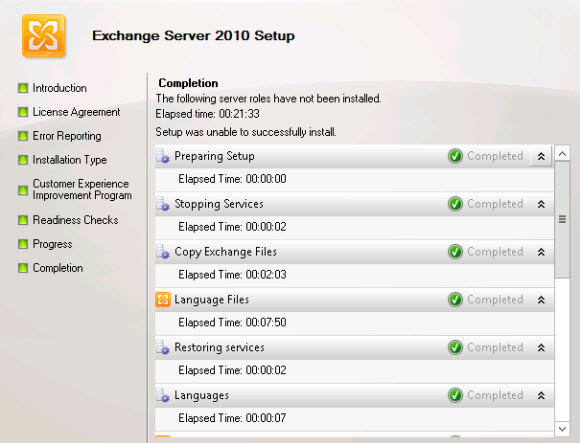Viewport: 580px width, 443px height.
Task: Select the Progress wizard step
Action: 53,244
